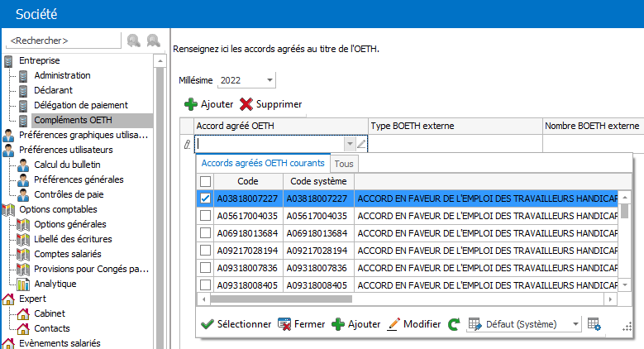Toggle the select-all checkbox in Code header

[205, 181]
